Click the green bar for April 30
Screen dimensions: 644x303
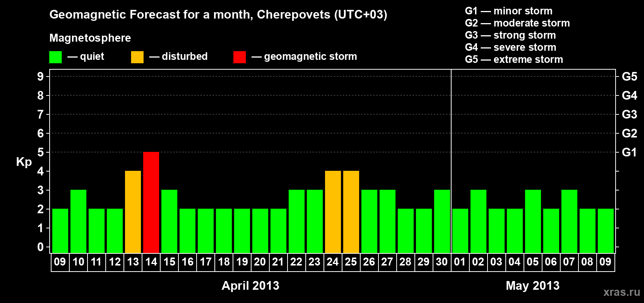pos(442,221)
